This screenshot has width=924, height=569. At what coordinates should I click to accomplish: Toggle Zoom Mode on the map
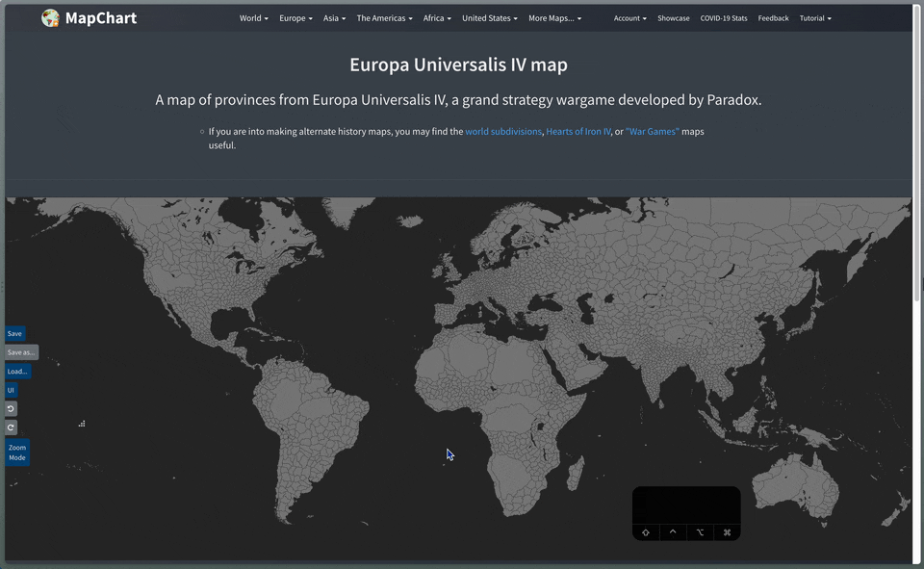(17, 453)
